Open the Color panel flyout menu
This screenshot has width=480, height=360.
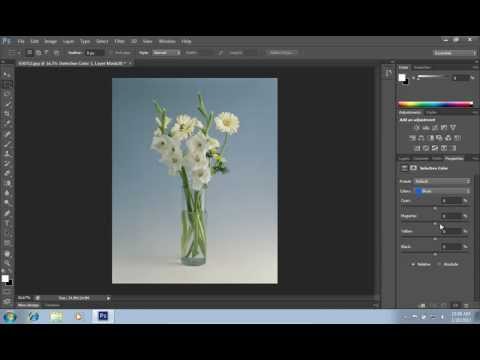475,67
